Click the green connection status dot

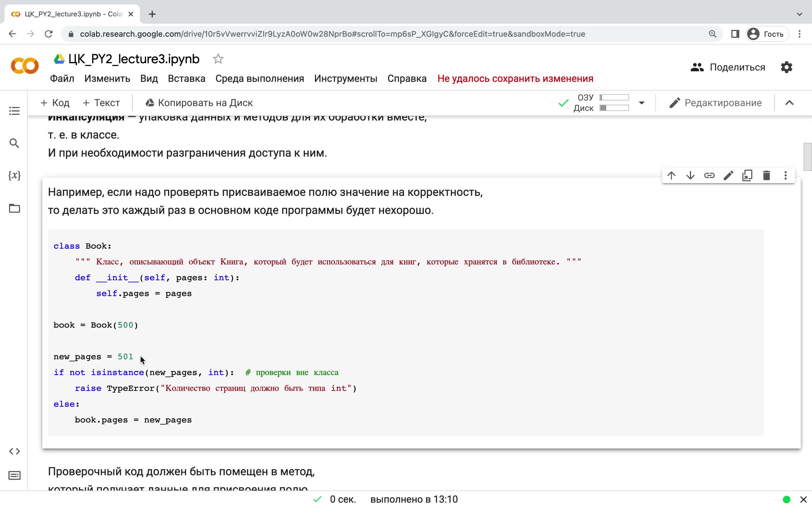coord(787,500)
